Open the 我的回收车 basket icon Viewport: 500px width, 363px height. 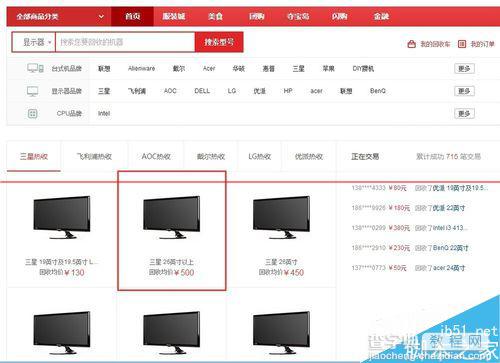(411, 44)
